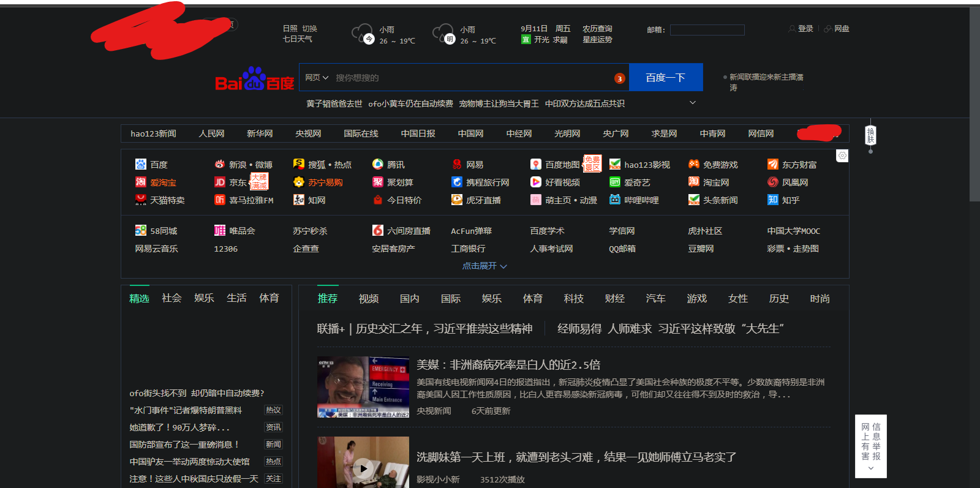Open 国防部宣布了这一重磅消息
This screenshot has height=488, width=980.
point(184,445)
